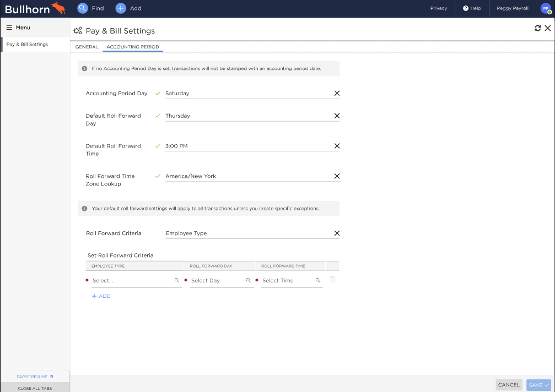Click the + ADD criteria link
This screenshot has width=555, height=392.
point(101,296)
